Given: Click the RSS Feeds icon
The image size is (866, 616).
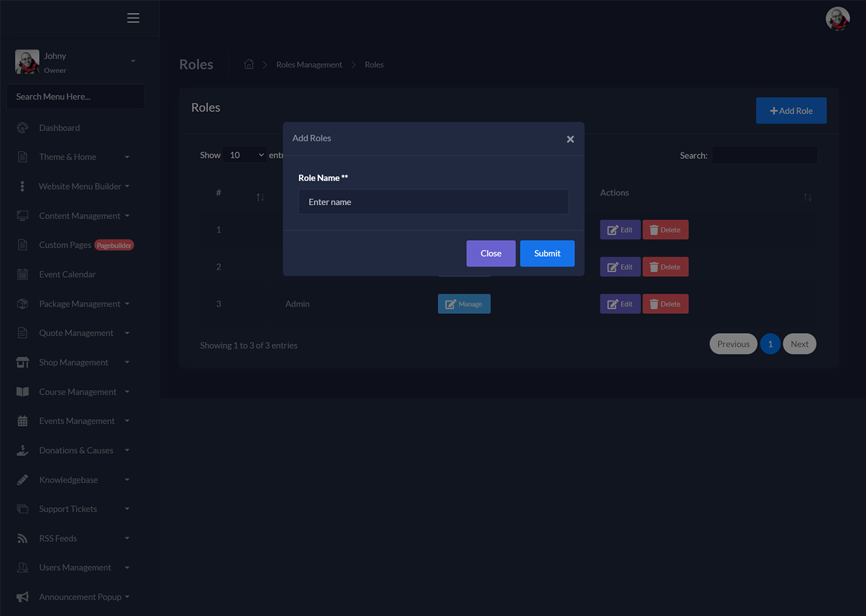Looking at the screenshot, I should (x=23, y=539).
